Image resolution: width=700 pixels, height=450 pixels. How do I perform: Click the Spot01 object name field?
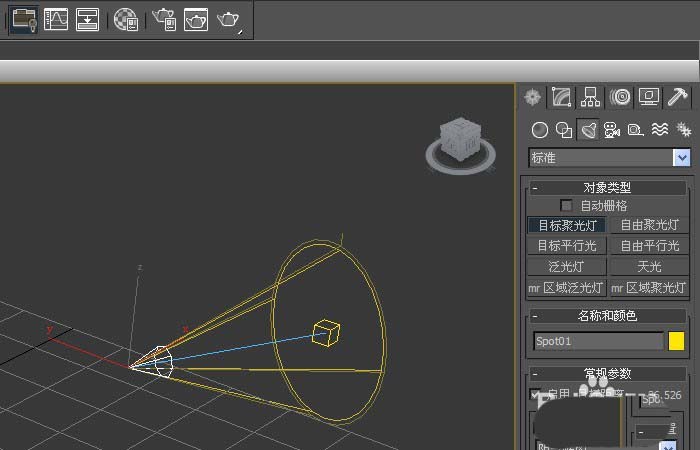(599, 342)
